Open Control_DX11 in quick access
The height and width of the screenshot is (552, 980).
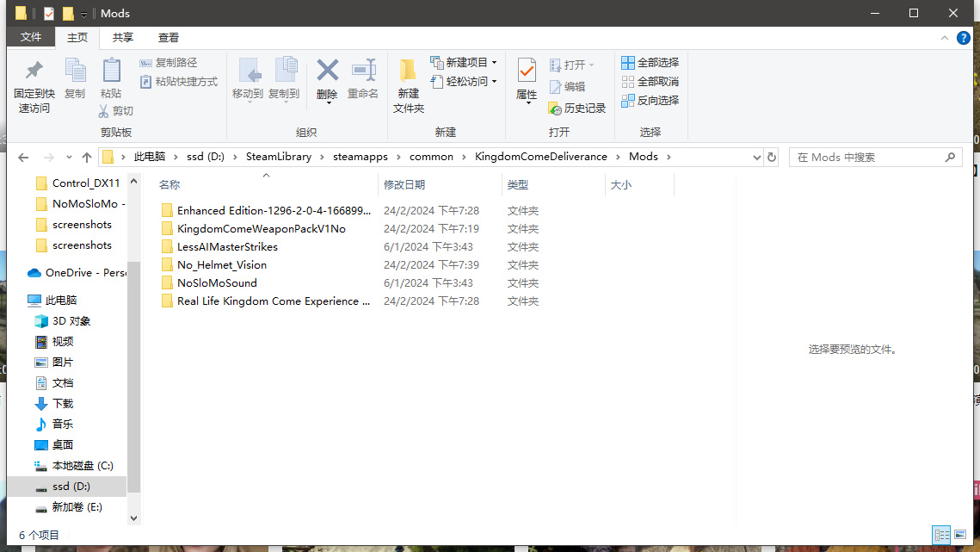[78, 183]
